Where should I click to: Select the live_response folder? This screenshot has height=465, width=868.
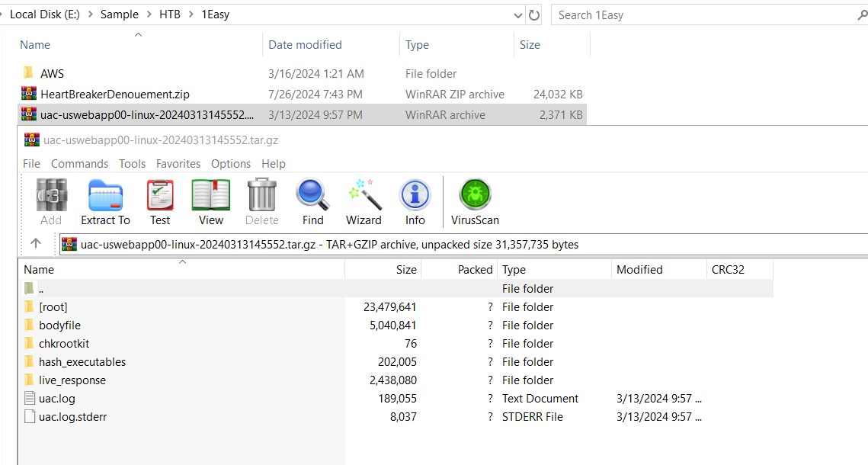point(72,380)
